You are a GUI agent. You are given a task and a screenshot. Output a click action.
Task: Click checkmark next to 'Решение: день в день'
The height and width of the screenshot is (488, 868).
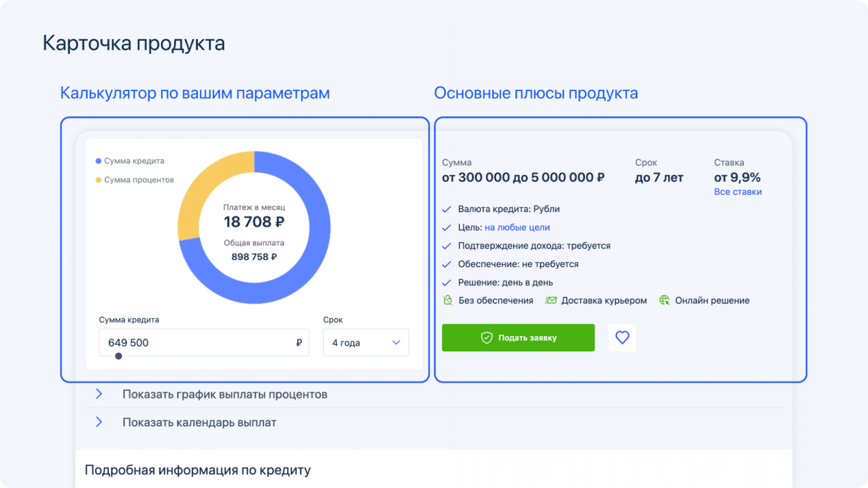(446, 283)
